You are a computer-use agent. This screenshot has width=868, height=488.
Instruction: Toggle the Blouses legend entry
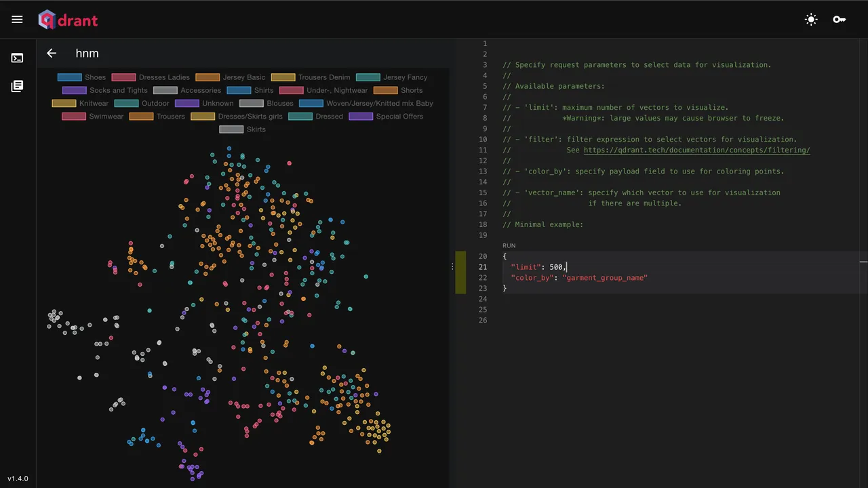tap(267, 103)
